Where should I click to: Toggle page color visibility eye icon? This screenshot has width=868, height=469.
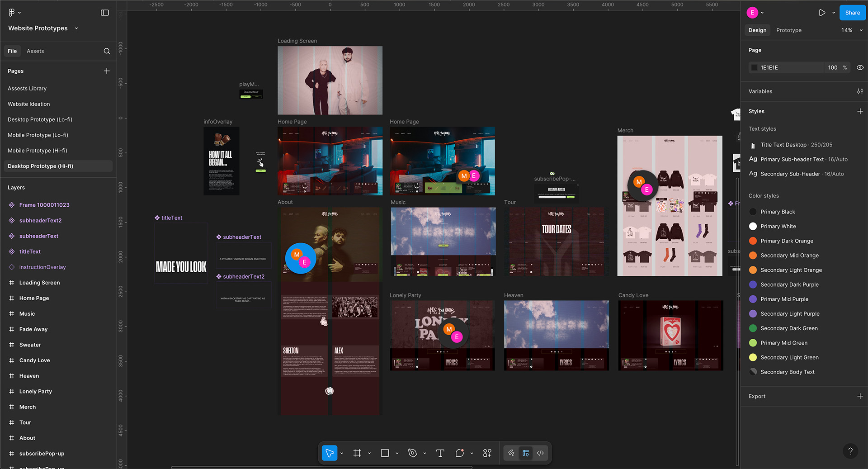click(860, 67)
